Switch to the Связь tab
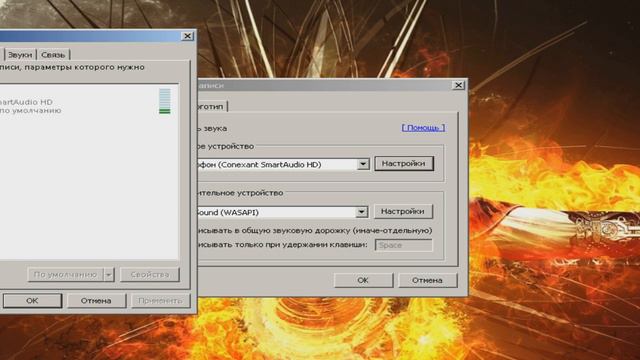Screen dimensions: 640x360 coord(53,54)
